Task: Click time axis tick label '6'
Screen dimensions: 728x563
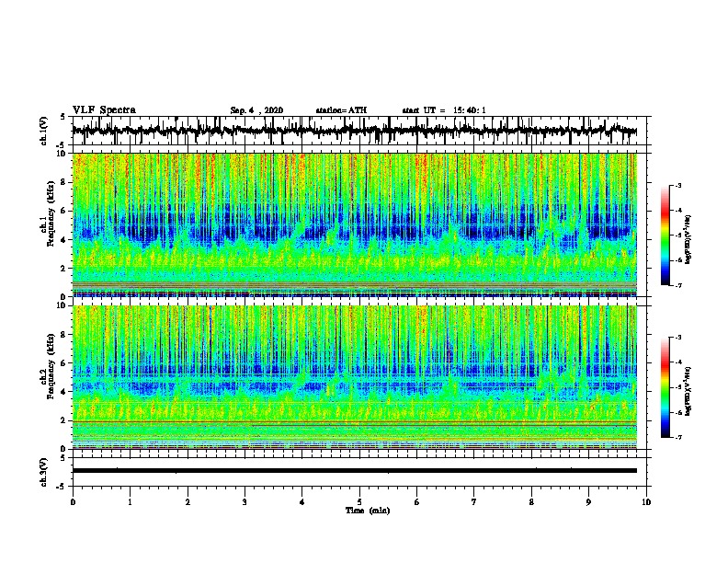Action: [417, 502]
